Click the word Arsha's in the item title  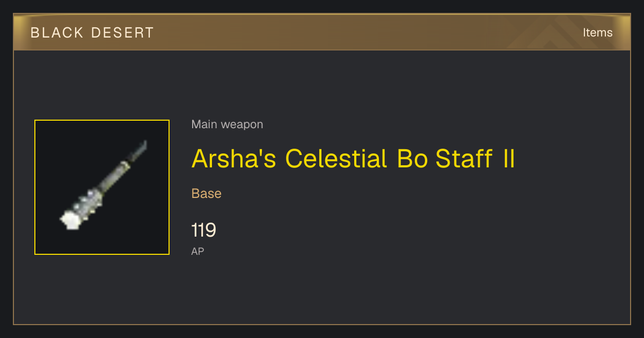(235, 158)
